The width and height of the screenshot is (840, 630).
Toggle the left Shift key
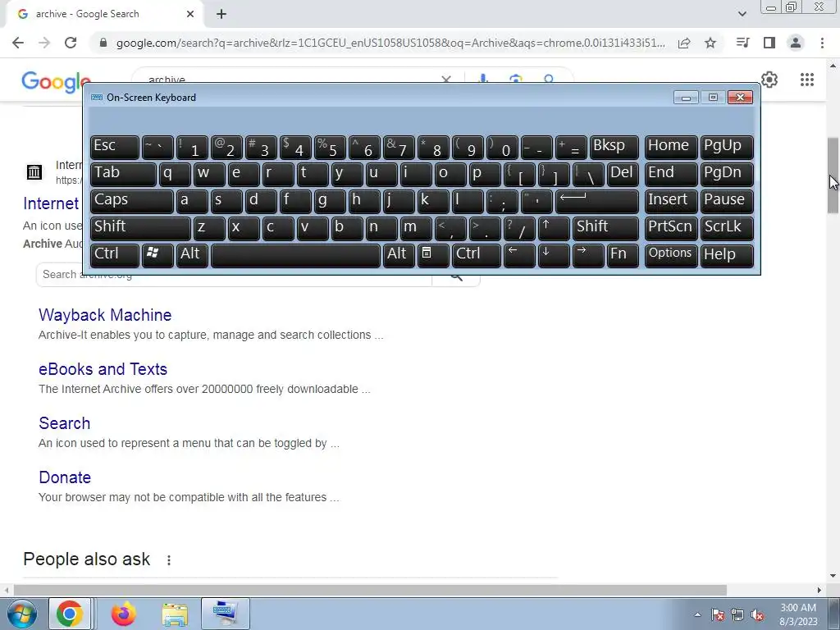[140, 228]
